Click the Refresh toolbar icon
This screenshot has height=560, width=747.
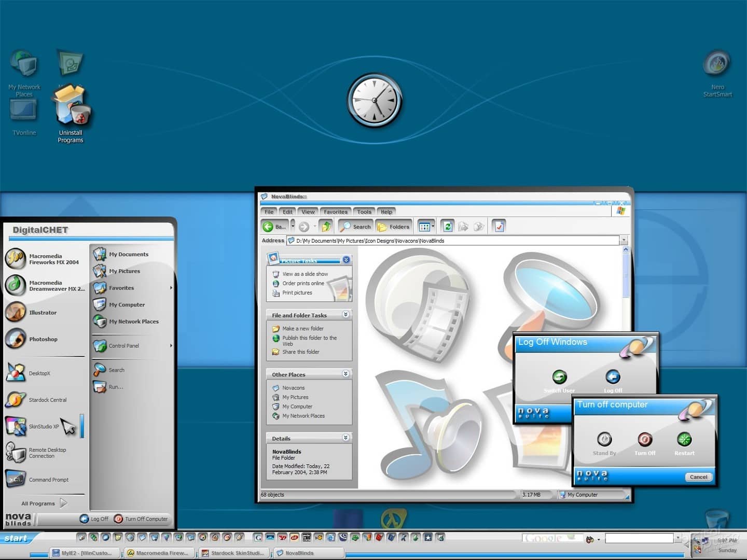pos(447,226)
